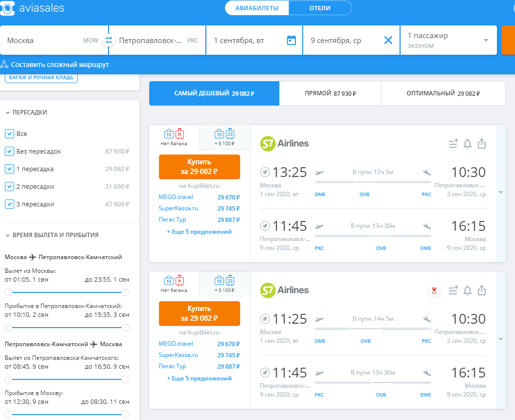Screen dimensions: 515x420
Task: Subscribe to price alert on second ticket
Action: [468, 290]
